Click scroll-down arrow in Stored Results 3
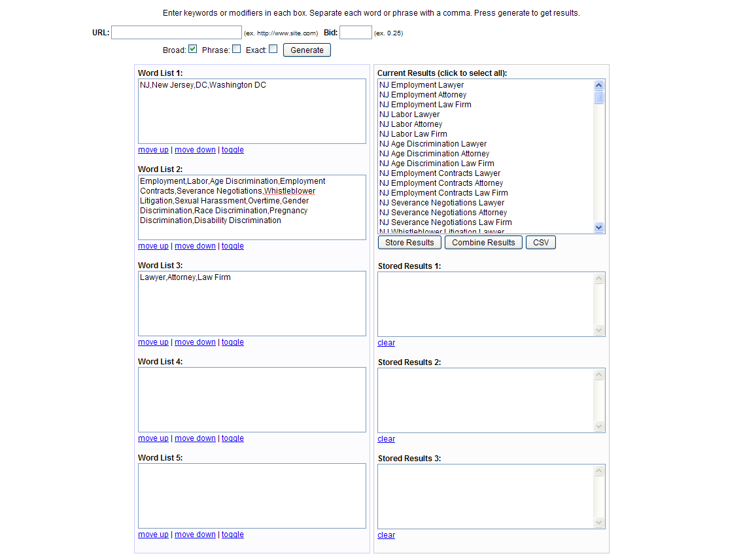The width and height of the screenshot is (743, 560). [x=599, y=523]
